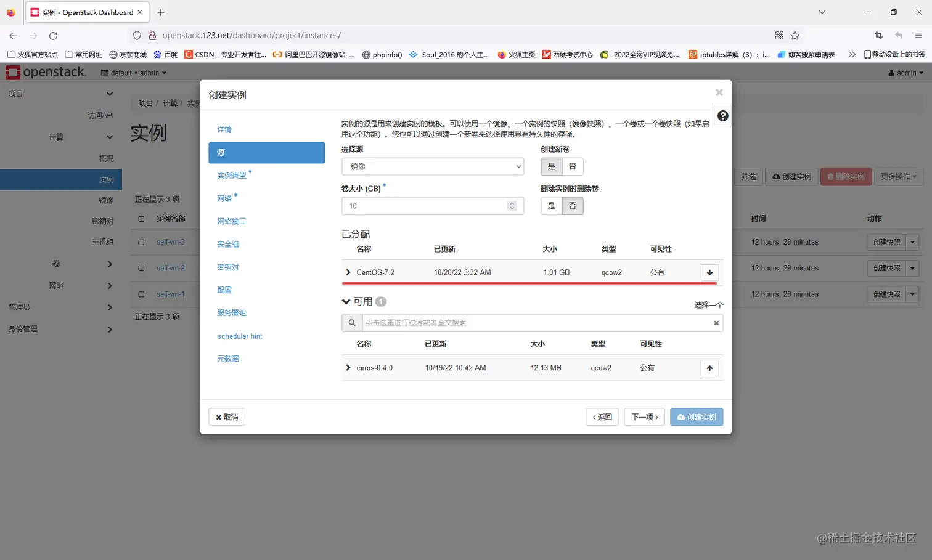Click the screenshot crop toolbar icon
The height and width of the screenshot is (560, 932).
(x=878, y=36)
